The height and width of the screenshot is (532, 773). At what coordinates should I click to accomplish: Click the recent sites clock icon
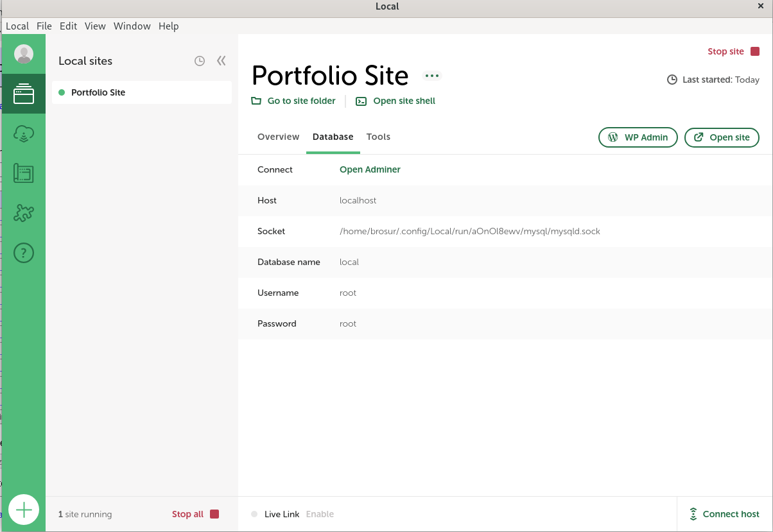click(200, 61)
